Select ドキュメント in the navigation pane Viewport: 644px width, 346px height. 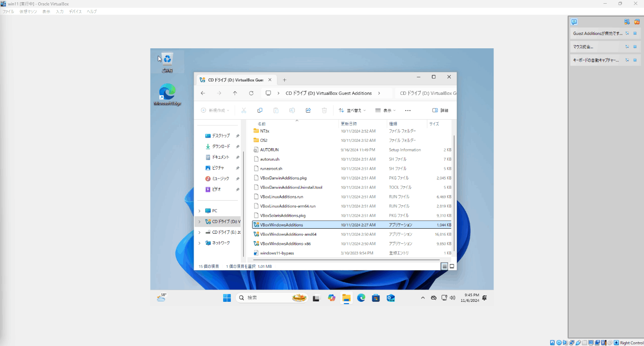(221, 157)
